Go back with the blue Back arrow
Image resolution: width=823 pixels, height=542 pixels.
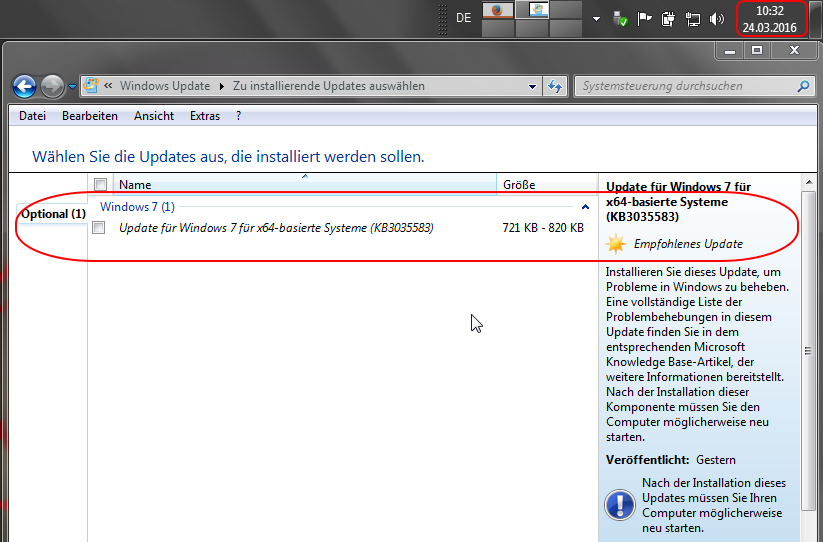pos(24,87)
